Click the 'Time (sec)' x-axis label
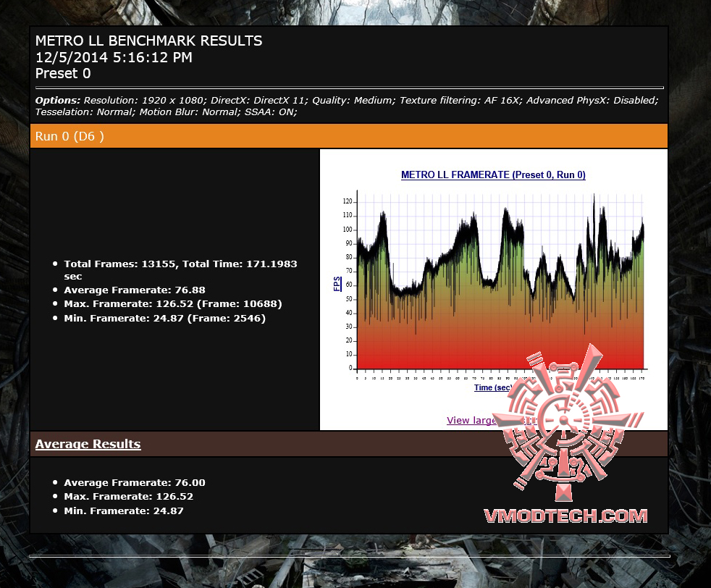711x588 pixels. pyautogui.click(x=493, y=387)
